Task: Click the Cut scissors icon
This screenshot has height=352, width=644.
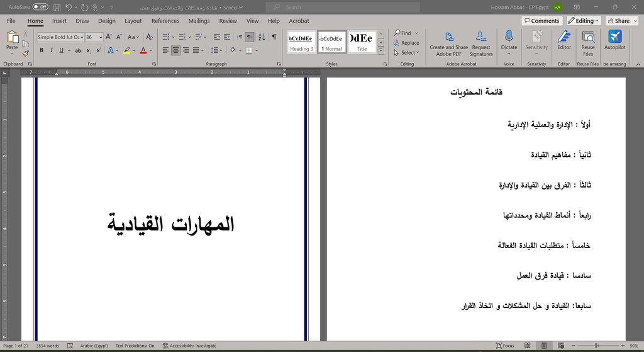Action: pos(25,34)
